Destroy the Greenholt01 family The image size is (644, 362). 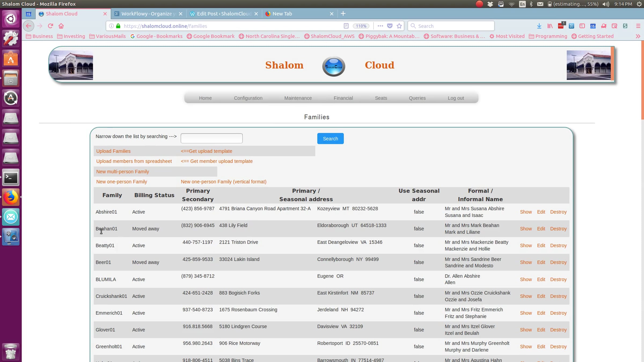558,347
